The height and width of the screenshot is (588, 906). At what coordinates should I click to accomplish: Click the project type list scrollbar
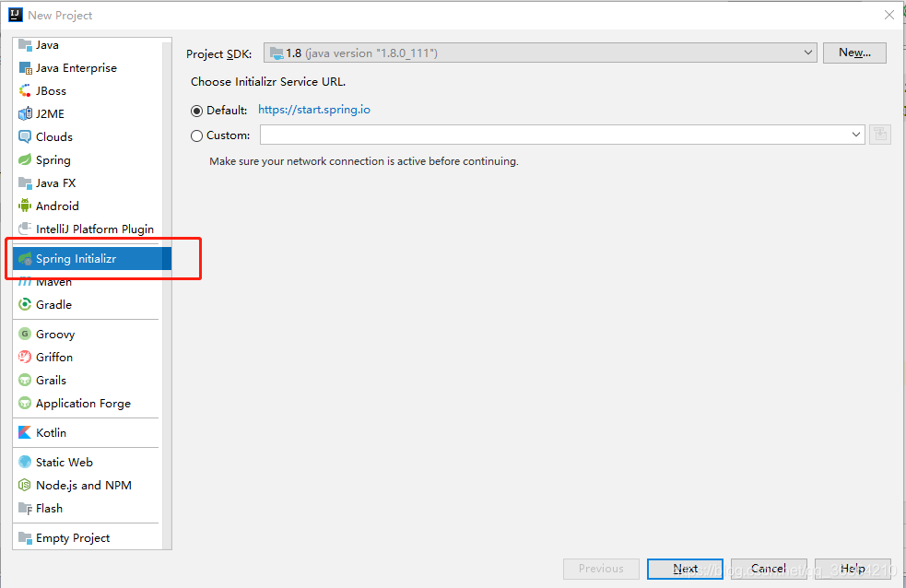pos(167,295)
